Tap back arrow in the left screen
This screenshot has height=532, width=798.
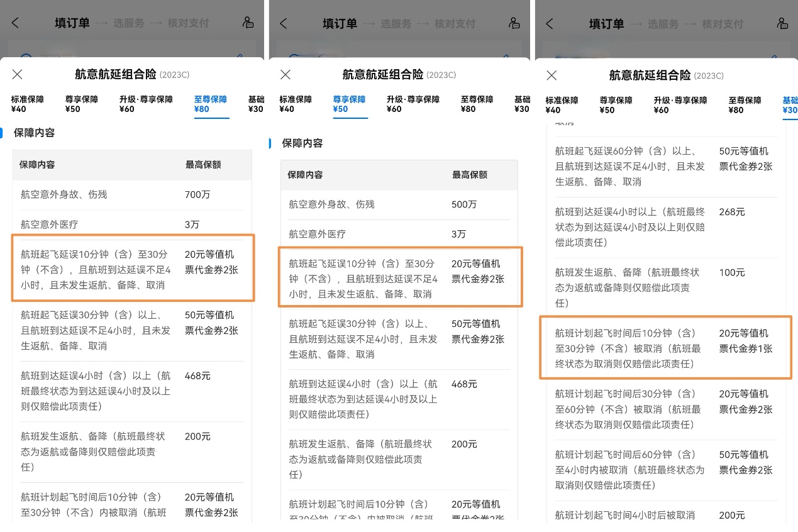click(16, 23)
